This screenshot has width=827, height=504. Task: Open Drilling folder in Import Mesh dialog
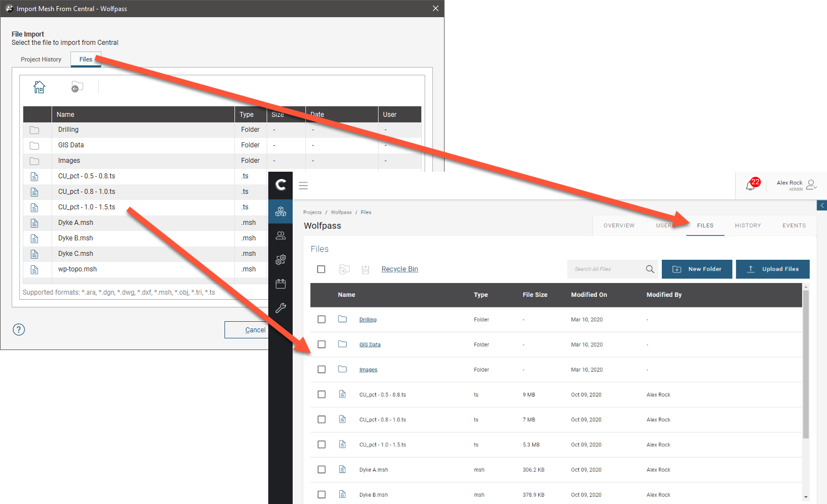pyautogui.click(x=68, y=130)
